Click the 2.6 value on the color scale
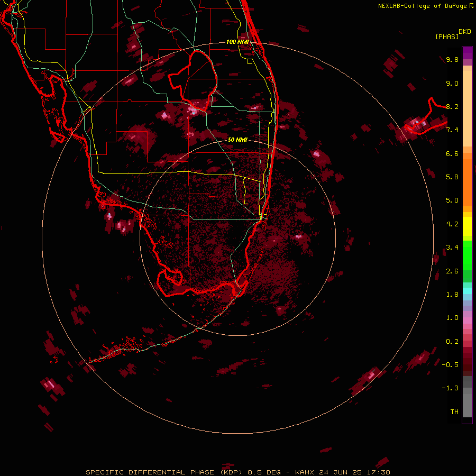Screen dimensions: 476x476 pos(452,271)
